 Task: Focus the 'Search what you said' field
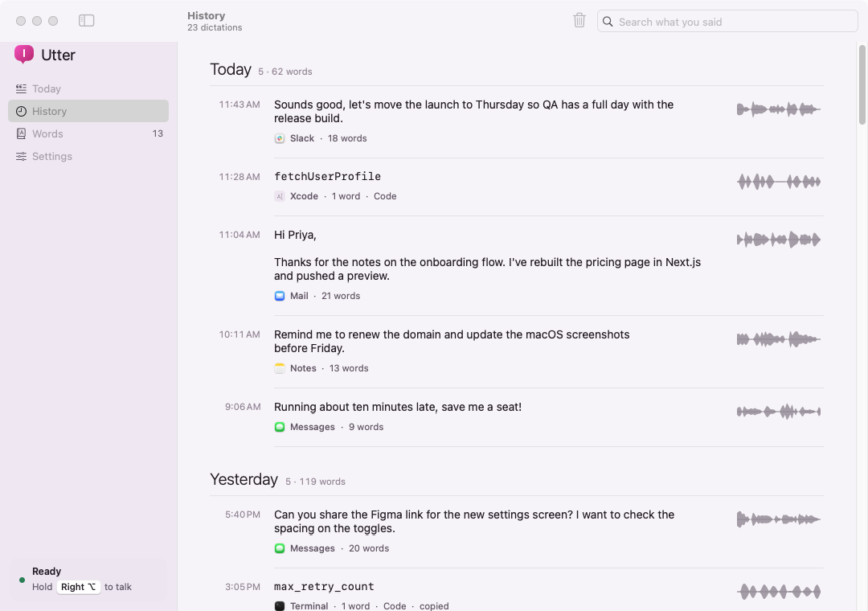727,22
